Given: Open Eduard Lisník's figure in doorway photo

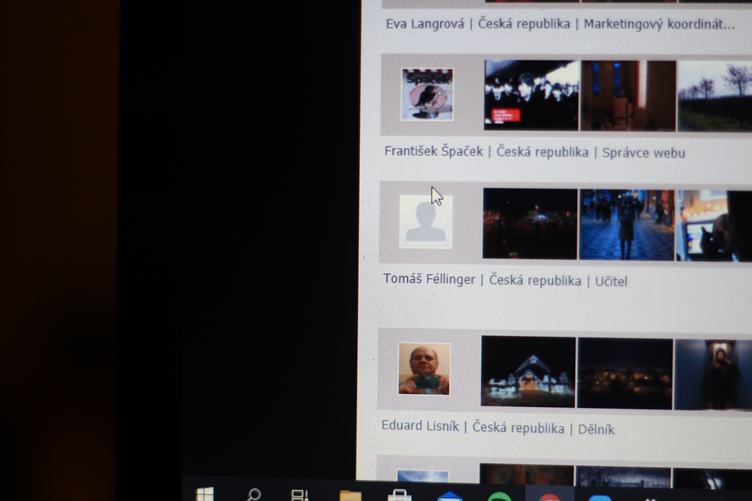Looking at the screenshot, I should click(x=713, y=375).
